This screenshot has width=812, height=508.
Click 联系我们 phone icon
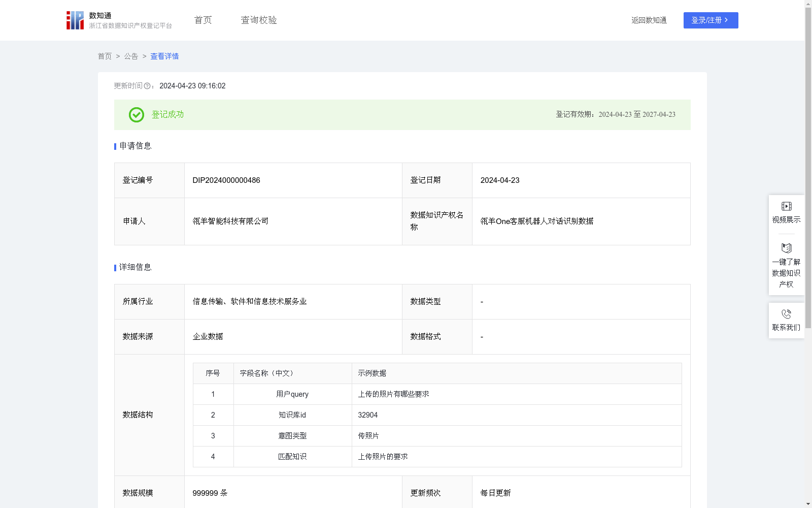pyautogui.click(x=786, y=314)
